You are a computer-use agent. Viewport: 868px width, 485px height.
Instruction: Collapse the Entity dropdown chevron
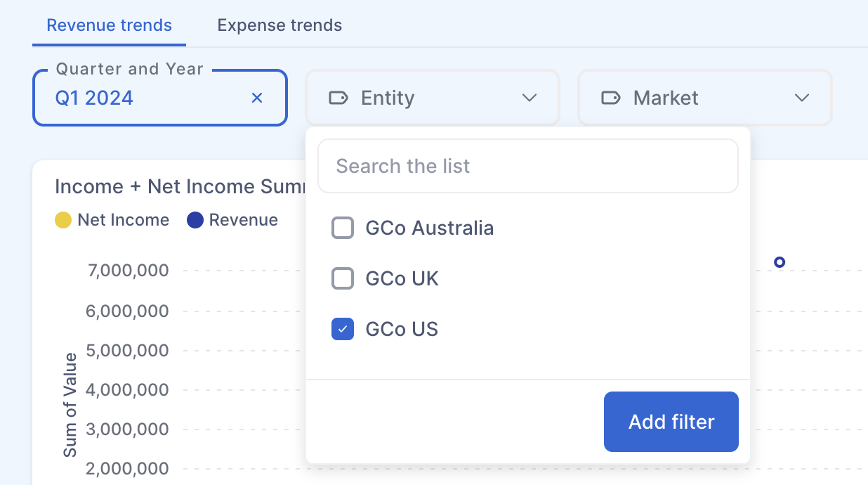pos(530,98)
